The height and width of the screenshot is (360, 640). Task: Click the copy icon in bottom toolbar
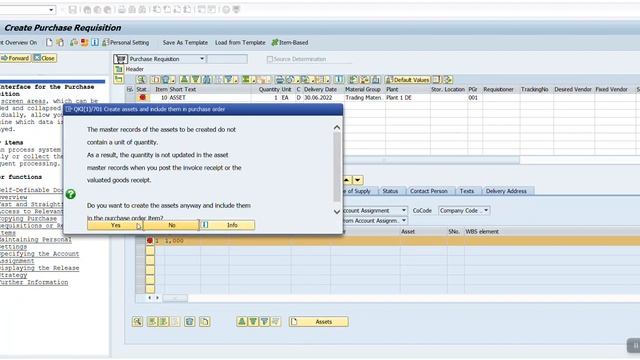tap(205, 322)
